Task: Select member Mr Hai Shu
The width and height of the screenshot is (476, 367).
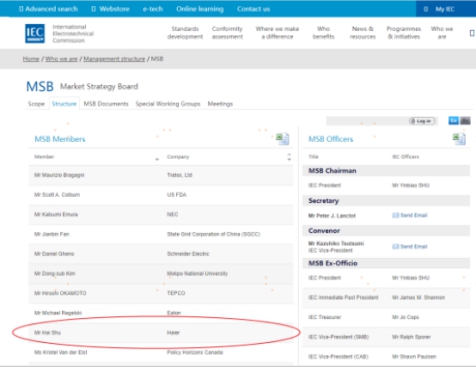Action: (47, 333)
